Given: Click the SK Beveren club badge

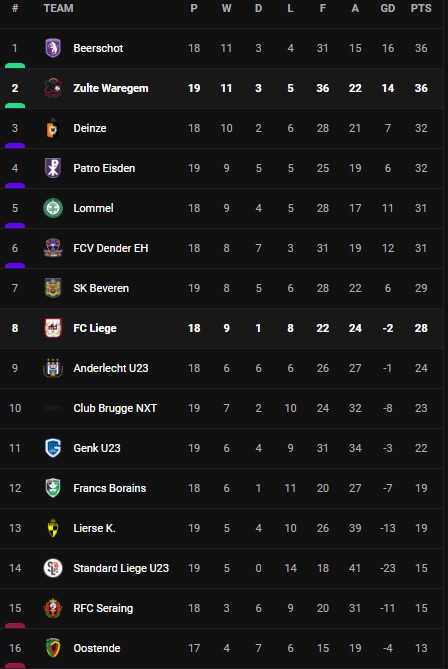Looking at the screenshot, I should (53, 288).
